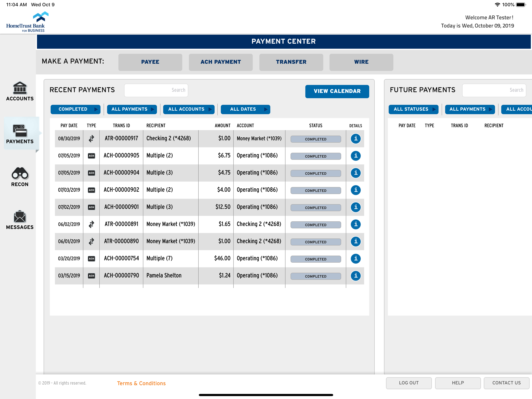This screenshot has width=532, height=399.
Task: Start a Payee payment
Action: (x=150, y=62)
